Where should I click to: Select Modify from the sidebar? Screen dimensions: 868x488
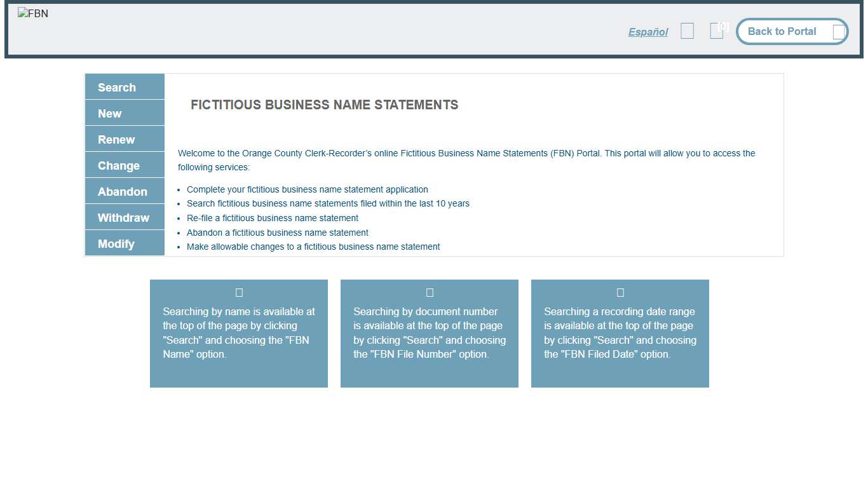[x=124, y=243]
